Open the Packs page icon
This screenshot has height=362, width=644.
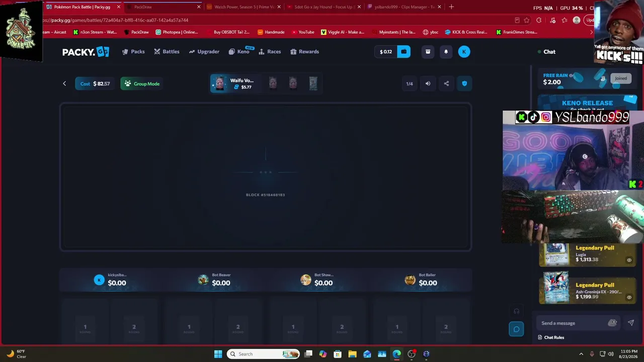coord(125,52)
